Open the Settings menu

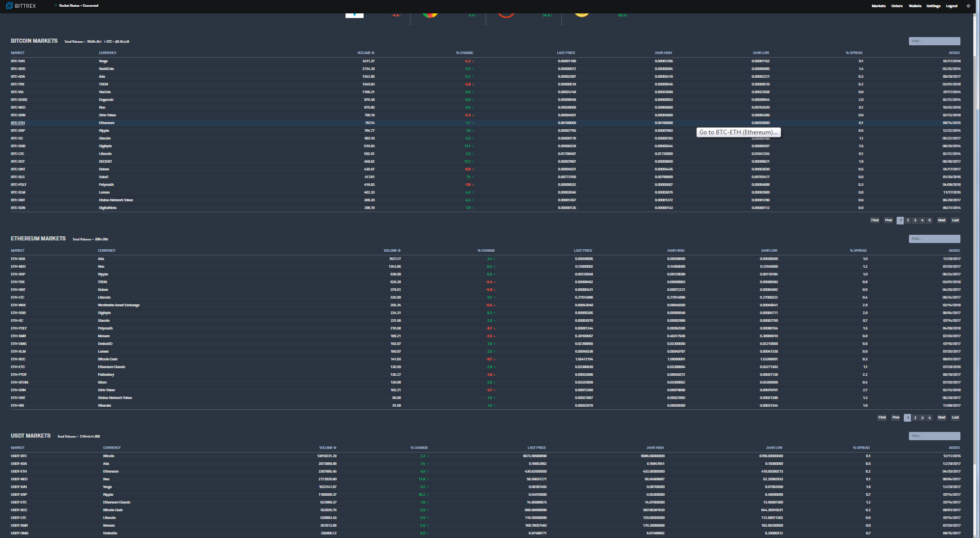[934, 6]
